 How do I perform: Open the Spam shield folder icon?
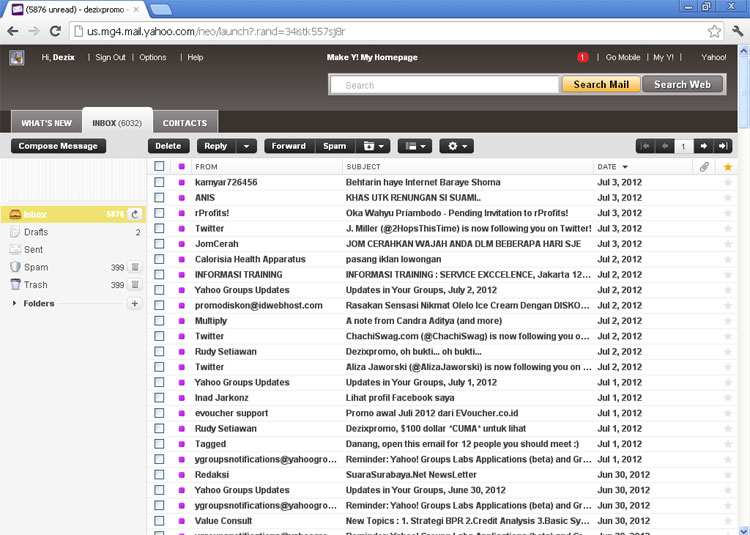click(x=15, y=267)
